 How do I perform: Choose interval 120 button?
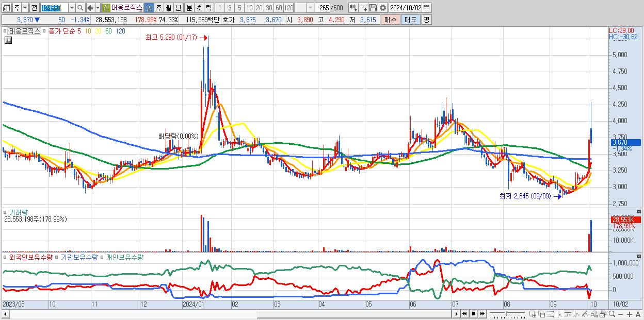pos(288,8)
